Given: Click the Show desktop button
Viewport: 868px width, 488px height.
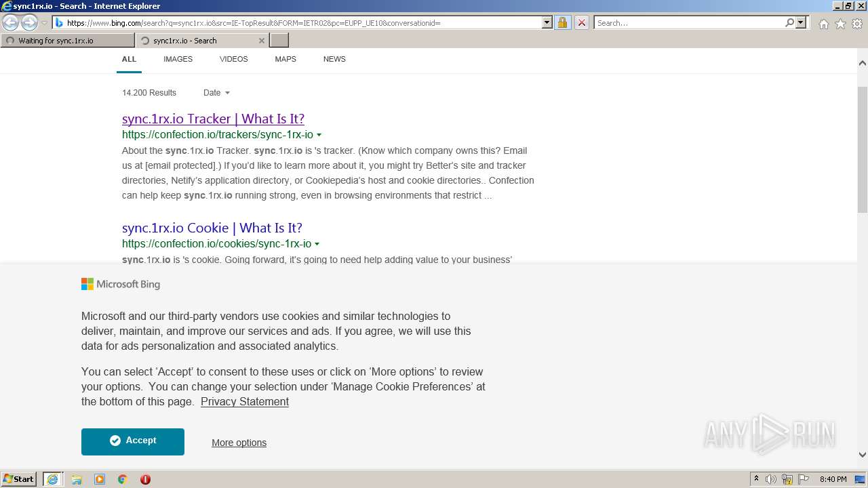Looking at the screenshot, I should pos(861,479).
